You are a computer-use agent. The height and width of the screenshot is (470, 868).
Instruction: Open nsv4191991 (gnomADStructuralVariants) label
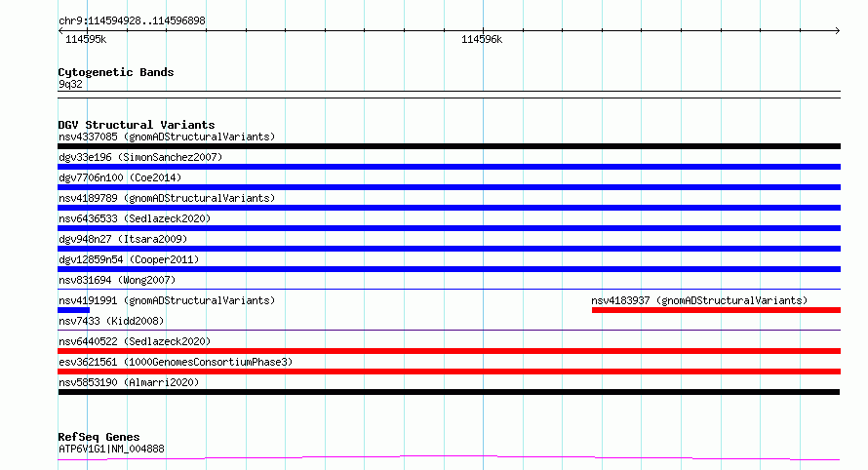[167, 300]
